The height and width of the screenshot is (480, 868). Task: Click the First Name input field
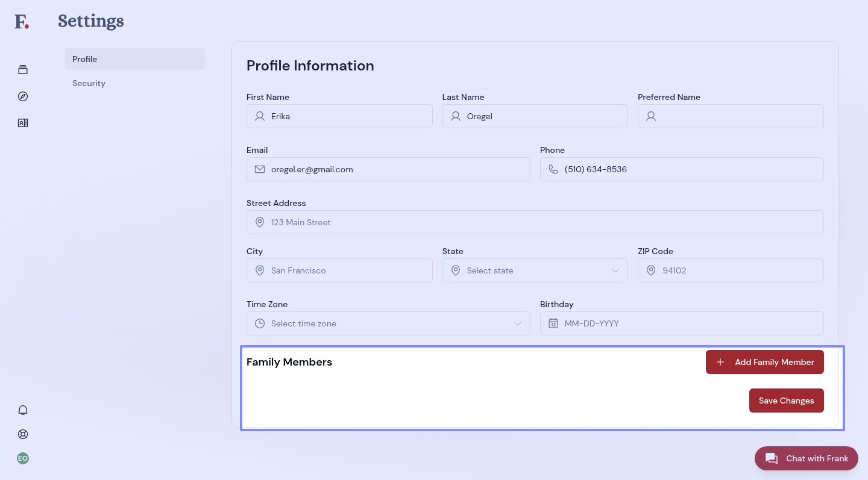point(347,116)
